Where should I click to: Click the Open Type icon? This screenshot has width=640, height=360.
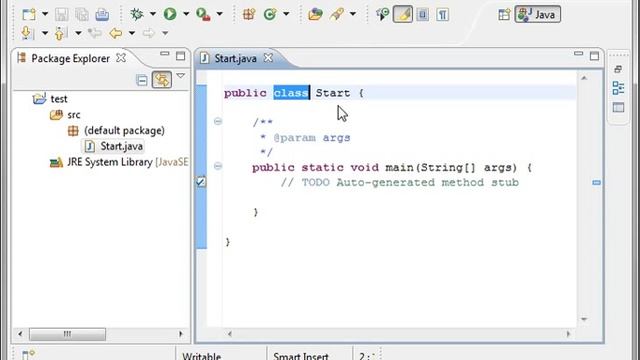click(x=316, y=14)
